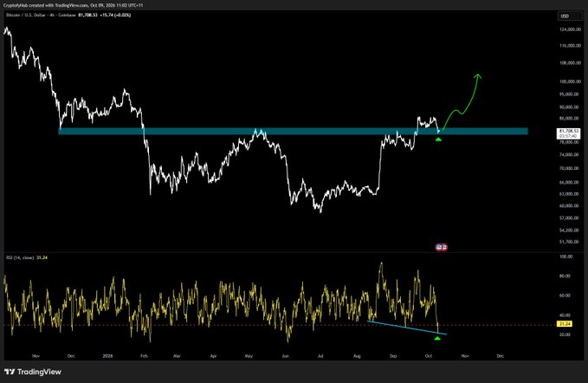Image resolution: width=588 pixels, height=383 pixels.
Task: Click the Feb label on time axis
Action: coord(144,356)
